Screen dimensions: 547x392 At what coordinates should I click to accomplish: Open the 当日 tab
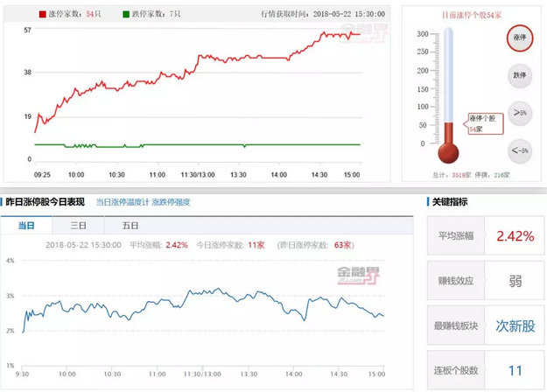click(27, 226)
